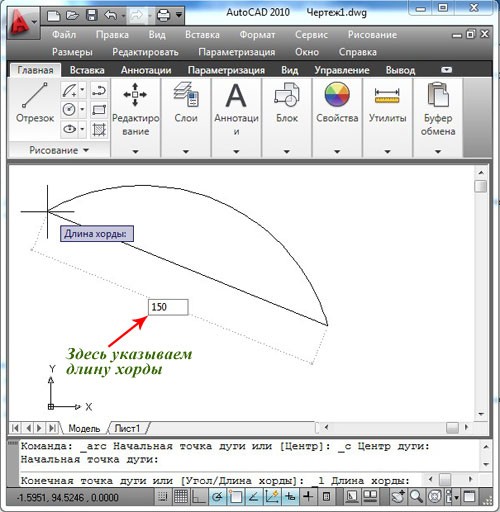The height and width of the screenshot is (512, 500).
Task: Click the Quick View Layouts icon
Action: (370, 497)
